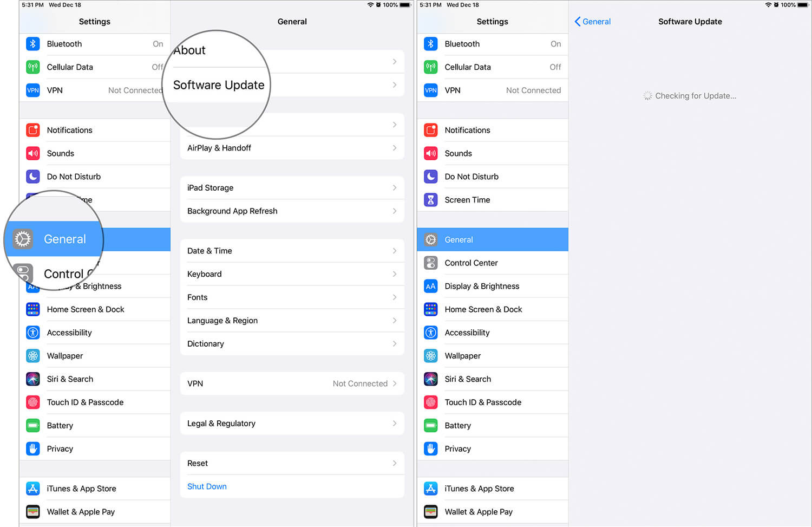Tap iTunes & App Store label, right screenshot
Screen dimensions: 812x527
(479, 489)
